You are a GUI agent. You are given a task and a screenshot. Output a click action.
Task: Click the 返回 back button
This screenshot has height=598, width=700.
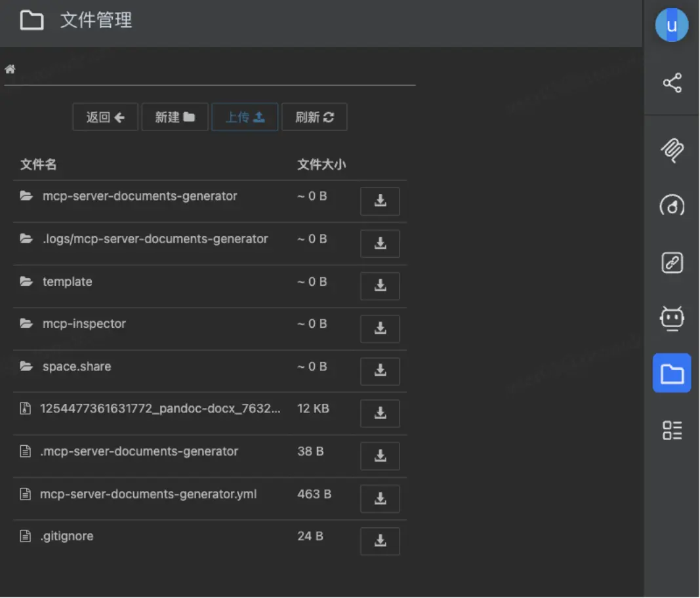(x=106, y=117)
